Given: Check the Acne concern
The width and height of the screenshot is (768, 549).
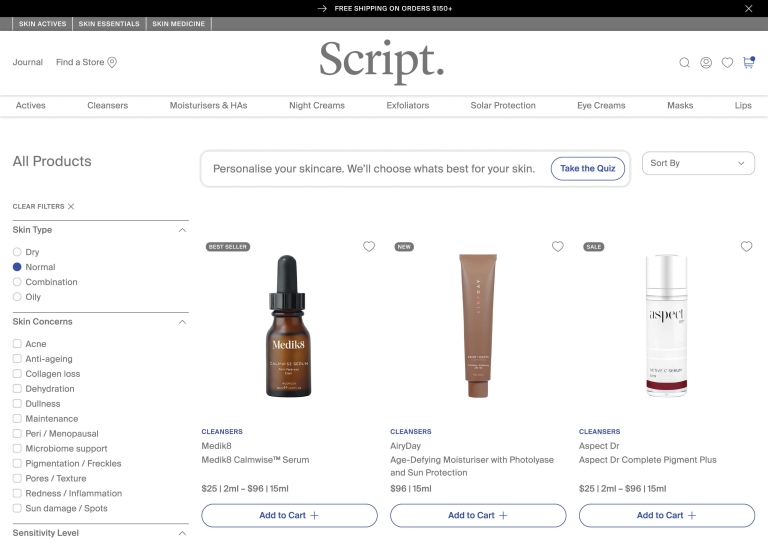Looking at the screenshot, I should coord(17,344).
